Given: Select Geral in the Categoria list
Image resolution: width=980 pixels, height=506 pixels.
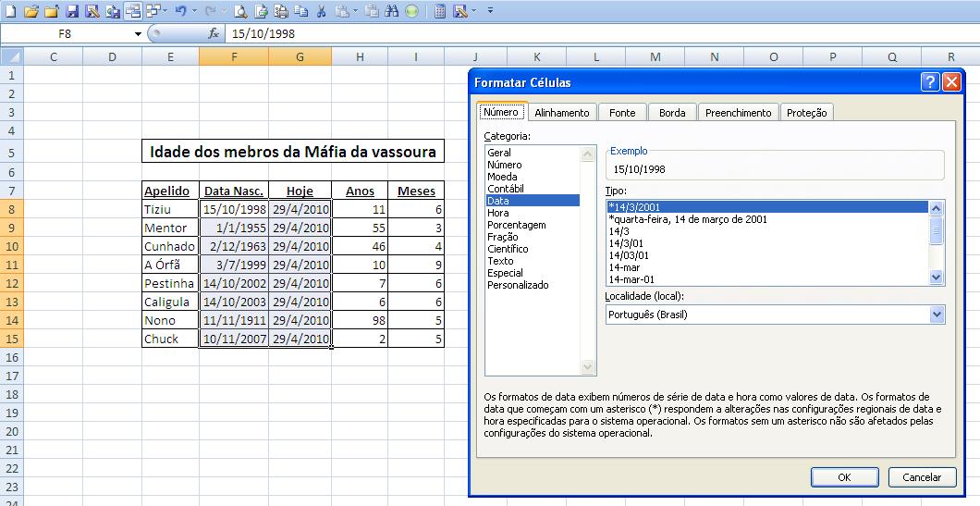Looking at the screenshot, I should pos(532,153).
